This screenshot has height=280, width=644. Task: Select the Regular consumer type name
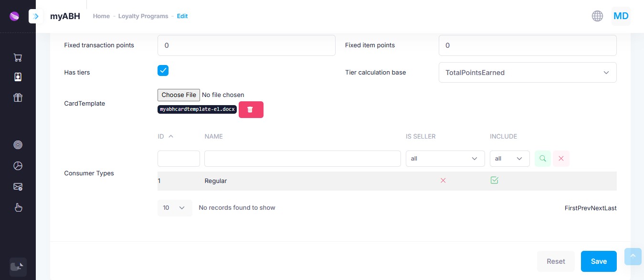(216, 181)
